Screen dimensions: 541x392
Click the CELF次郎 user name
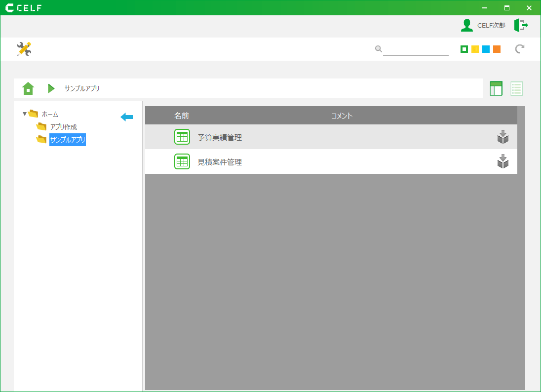(491, 25)
